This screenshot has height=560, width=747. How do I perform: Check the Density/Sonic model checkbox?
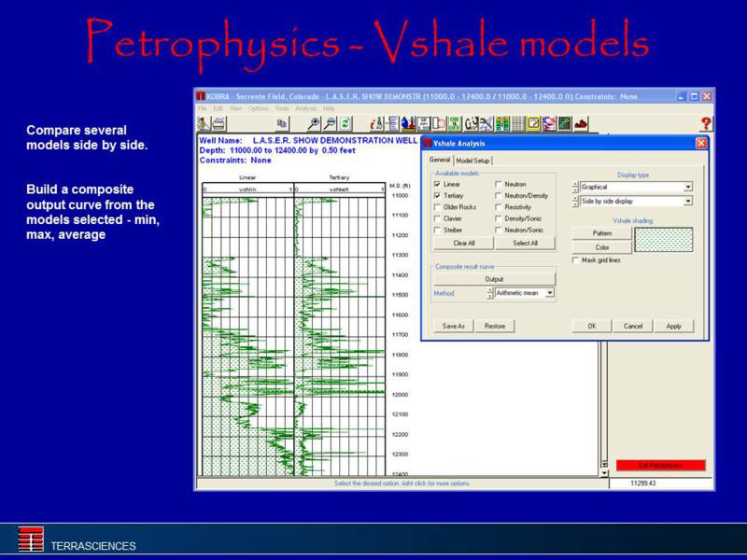498,218
